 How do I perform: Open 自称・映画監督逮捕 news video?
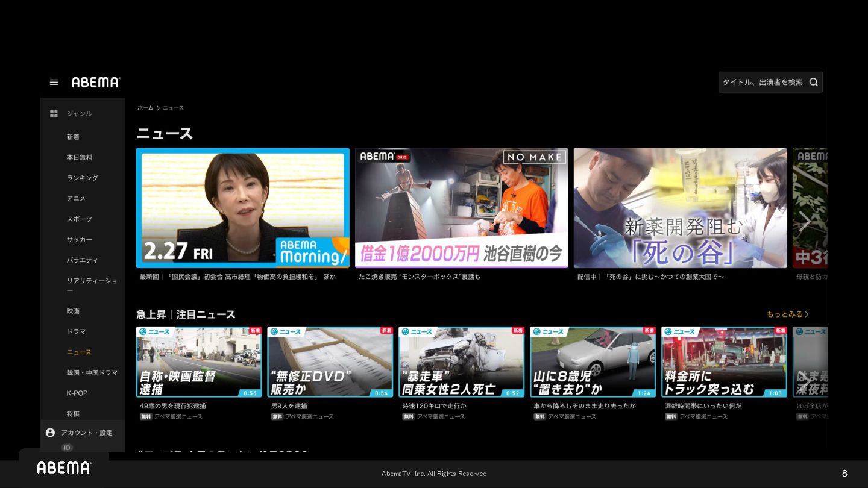(x=199, y=362)
